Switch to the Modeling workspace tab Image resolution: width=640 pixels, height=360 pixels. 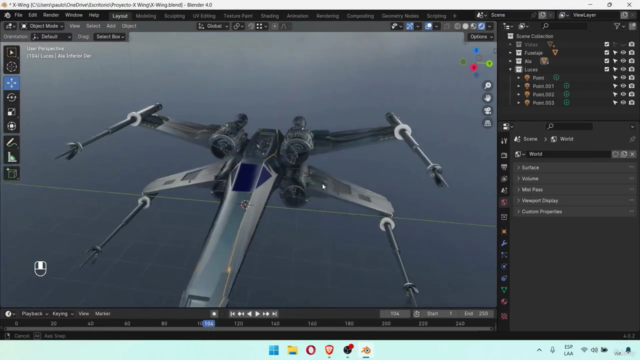click(x=146, y=16)
